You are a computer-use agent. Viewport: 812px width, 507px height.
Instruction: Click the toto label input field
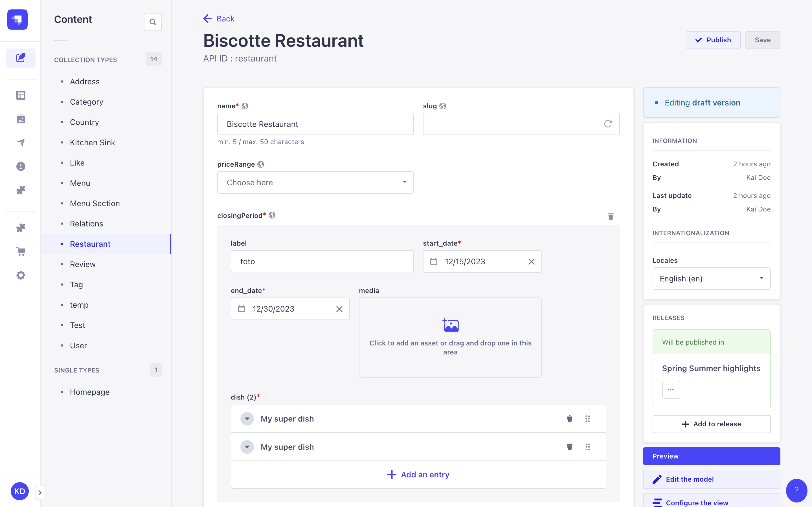click(x=322, y=261)
